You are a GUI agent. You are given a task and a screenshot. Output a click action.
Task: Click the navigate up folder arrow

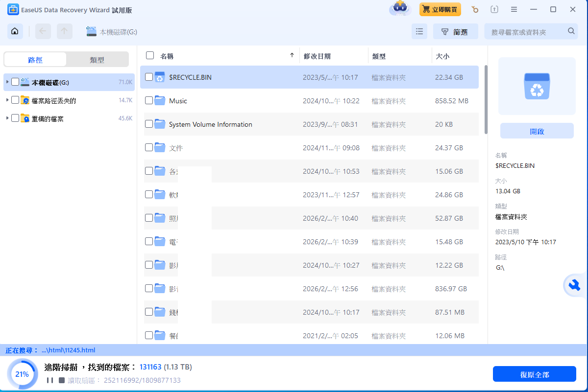point(73,31)
